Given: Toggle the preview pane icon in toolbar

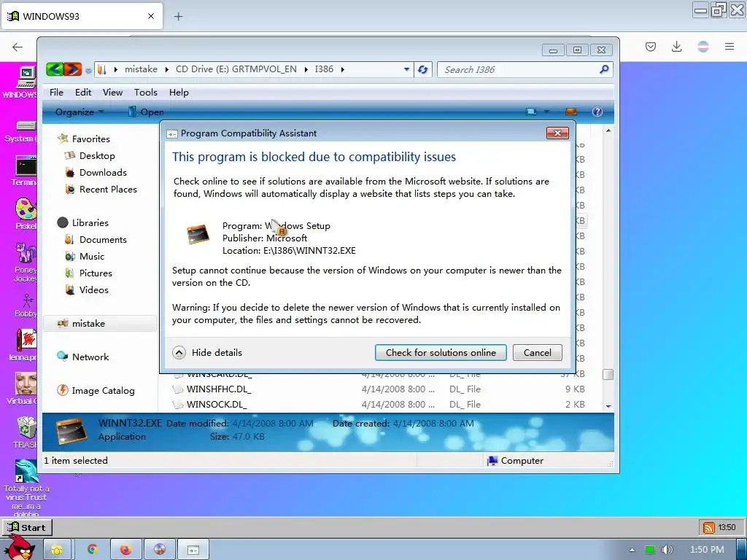Looking at the screenshot, I should pyautogui.click(x=570, y=112).
